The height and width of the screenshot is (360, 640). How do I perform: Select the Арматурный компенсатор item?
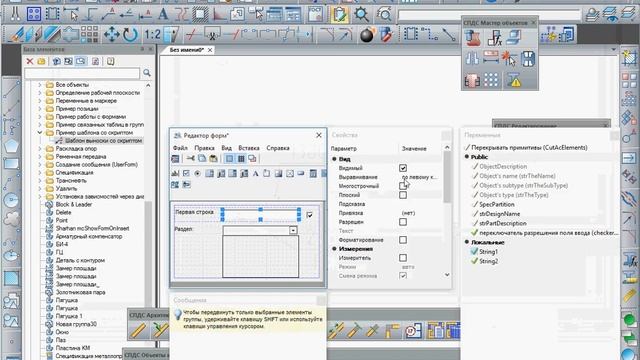[89, 236]
